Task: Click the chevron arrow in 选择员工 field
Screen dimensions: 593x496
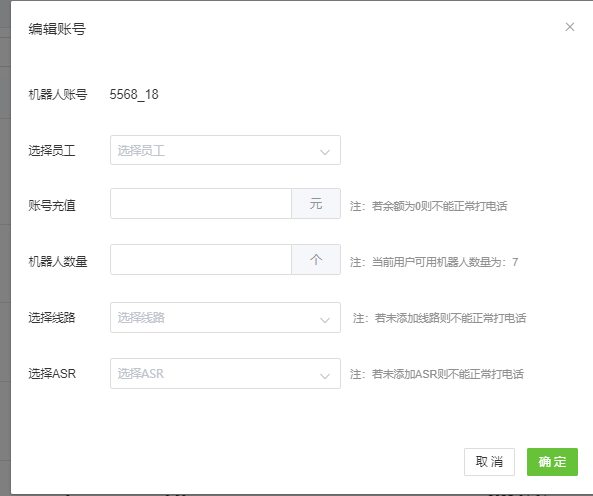Action: coord(325,152)
